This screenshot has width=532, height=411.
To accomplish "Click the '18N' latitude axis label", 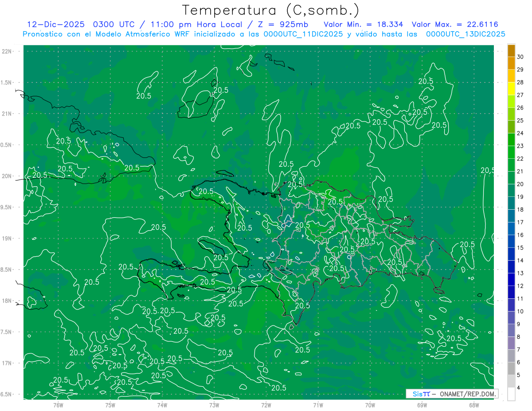I will pos(7,301).
